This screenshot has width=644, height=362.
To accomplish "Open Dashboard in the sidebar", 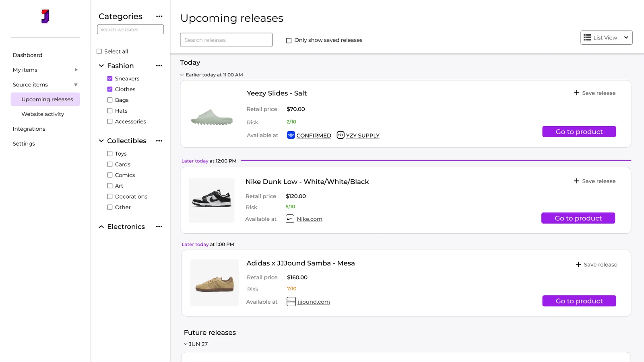I will coord(27,55).
